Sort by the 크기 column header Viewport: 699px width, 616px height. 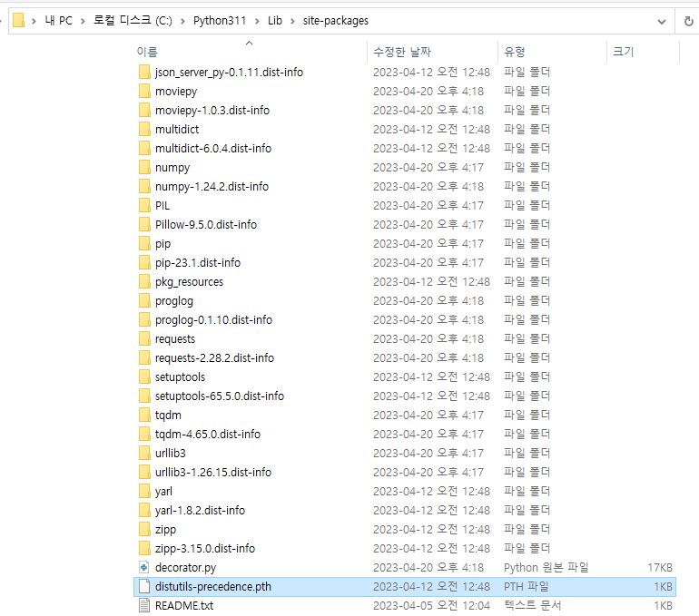(624, 52)
